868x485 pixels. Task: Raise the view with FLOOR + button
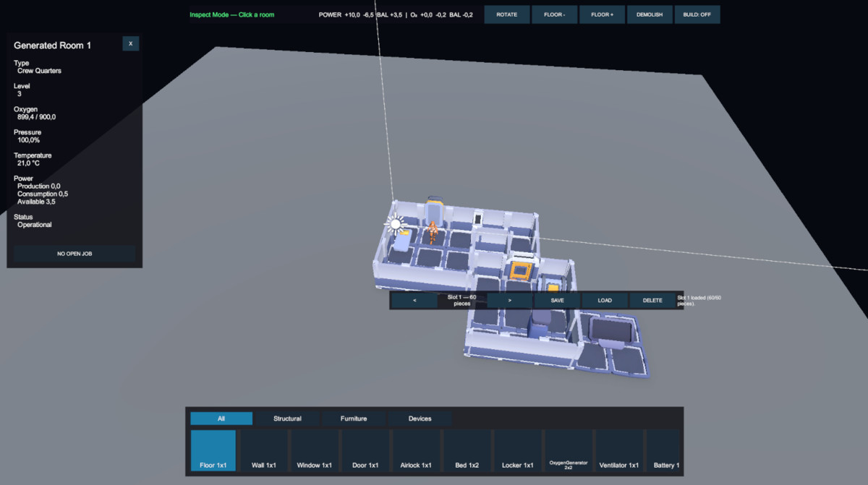(602, 14)
